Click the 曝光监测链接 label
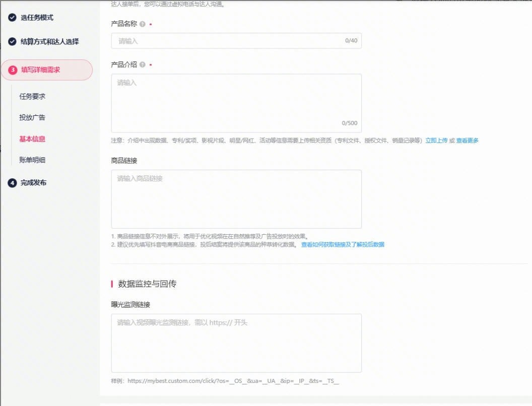532x406 pixels. point(130,305)
